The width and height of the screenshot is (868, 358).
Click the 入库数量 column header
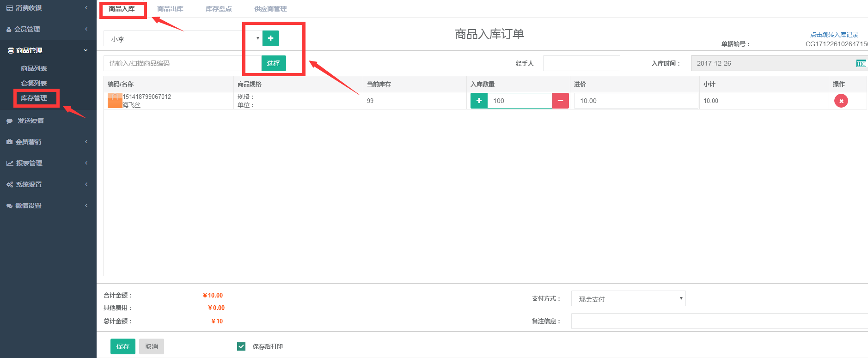point(483,84)
